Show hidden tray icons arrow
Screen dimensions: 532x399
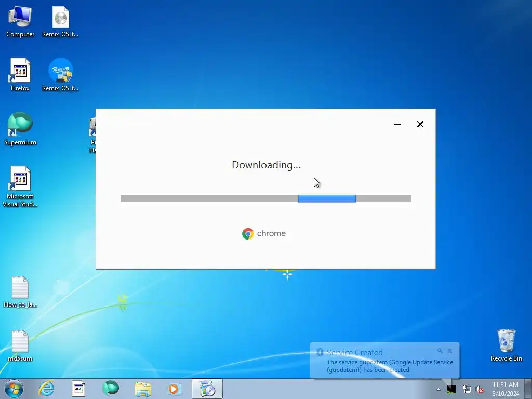[x=438, y=389]
